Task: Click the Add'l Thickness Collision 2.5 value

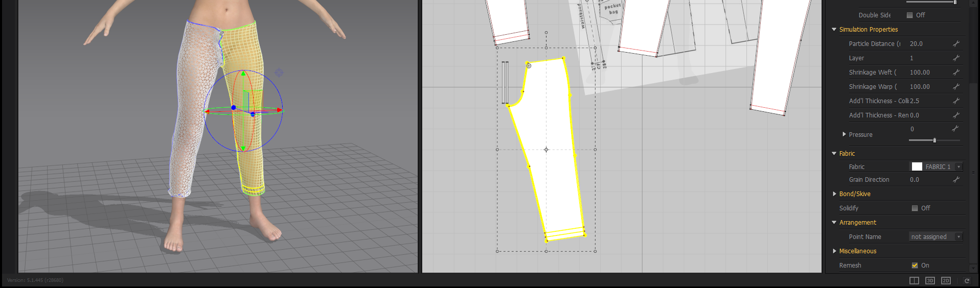Action: [x=915, y=101]
